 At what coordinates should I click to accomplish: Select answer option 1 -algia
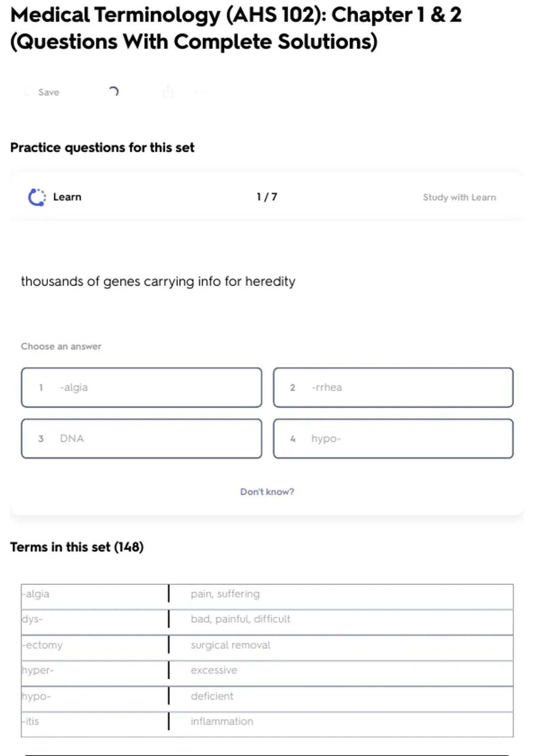141,387
